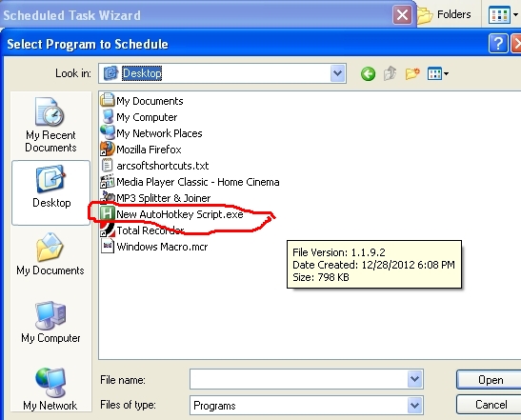This screenshot has height=420, width=521.
Task: Expand the Files of type dropdown
Action: pos(414,405)
